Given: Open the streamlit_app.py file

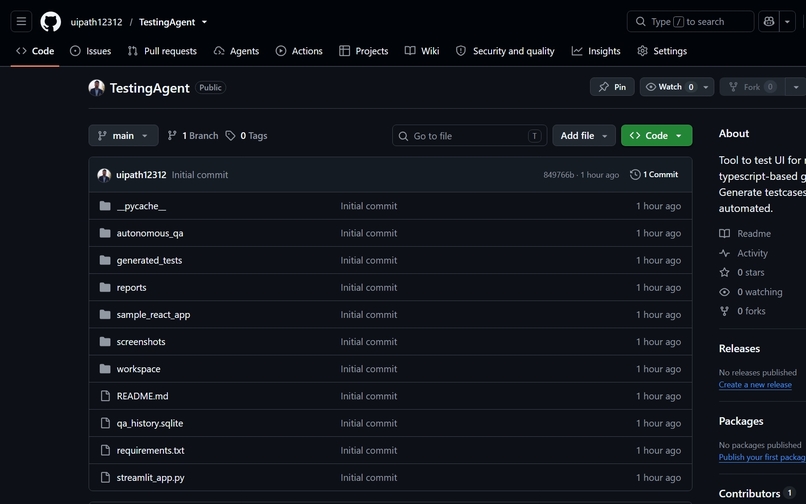Looking at the screenshot, I should (150, 478).
